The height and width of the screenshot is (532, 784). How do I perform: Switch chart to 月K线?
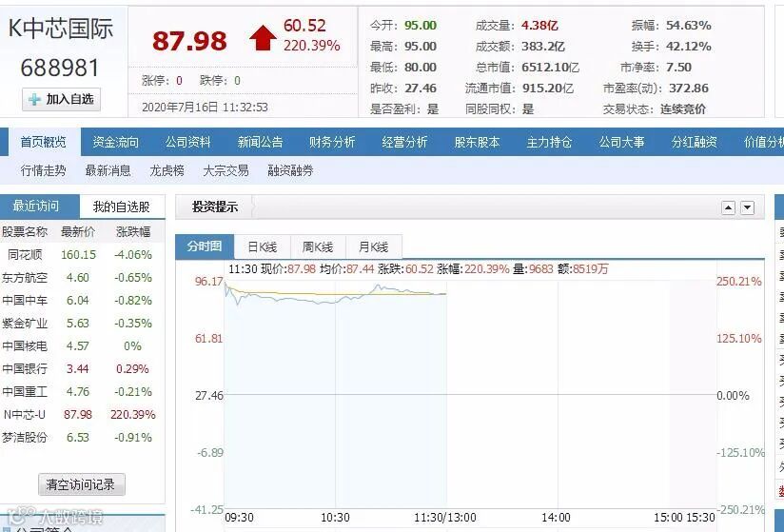point(374,247)
